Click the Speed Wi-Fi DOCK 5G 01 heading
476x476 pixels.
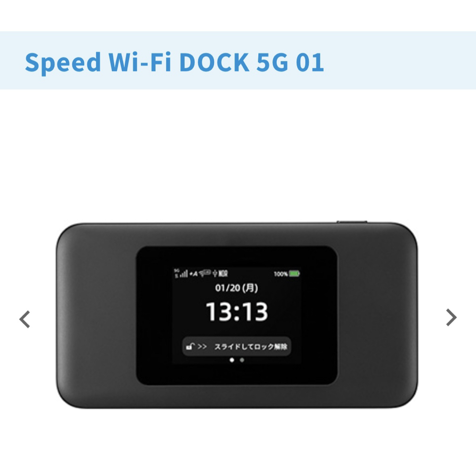pyautogui.click(x=174, y=62)
